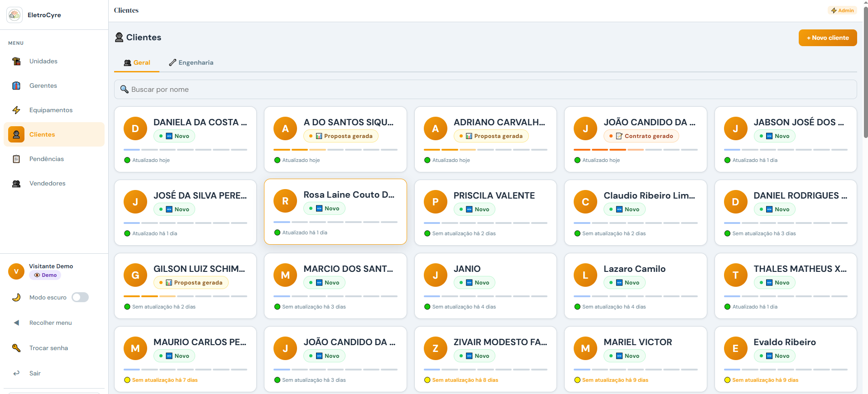Open Unidades building icon in menu
This screenshot has height=394, width=868.
tap(16, 61)
